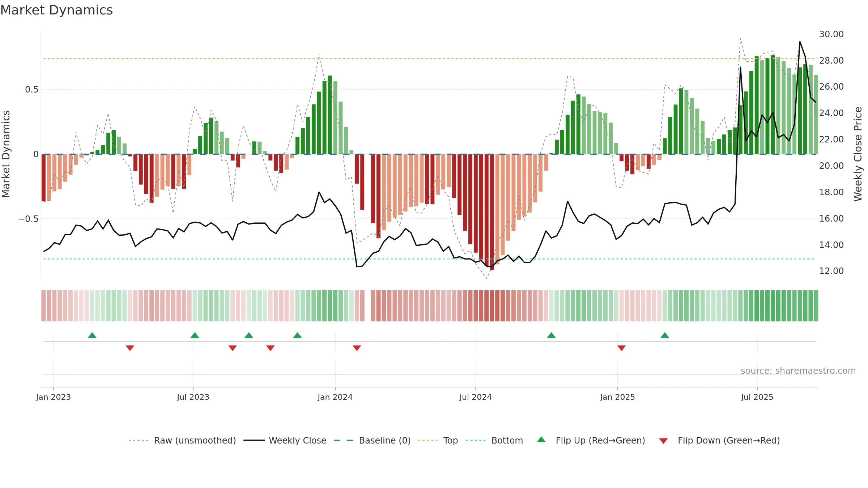The width and height of the screenshot is (868, 488).
Task: Click the −0.5 left axis tick label
Action: point(29,219)
